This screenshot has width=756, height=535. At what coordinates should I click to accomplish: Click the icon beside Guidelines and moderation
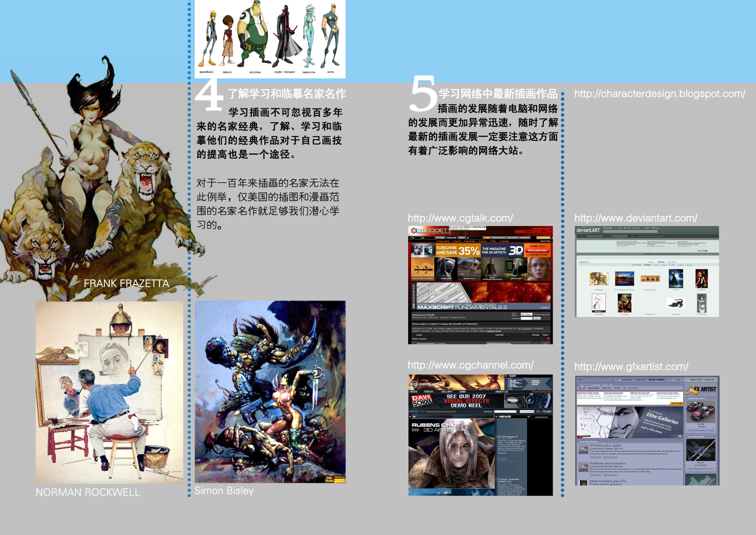coord(583,467)
